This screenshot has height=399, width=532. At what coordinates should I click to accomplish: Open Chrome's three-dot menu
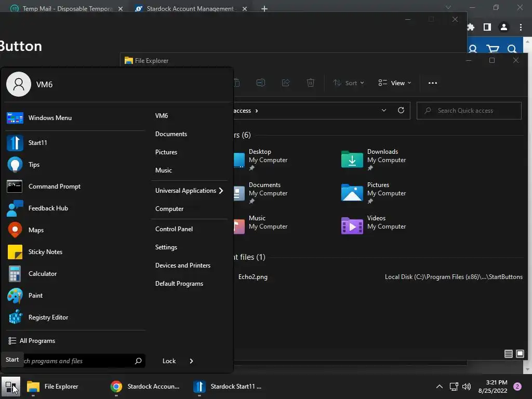point(521,27)
